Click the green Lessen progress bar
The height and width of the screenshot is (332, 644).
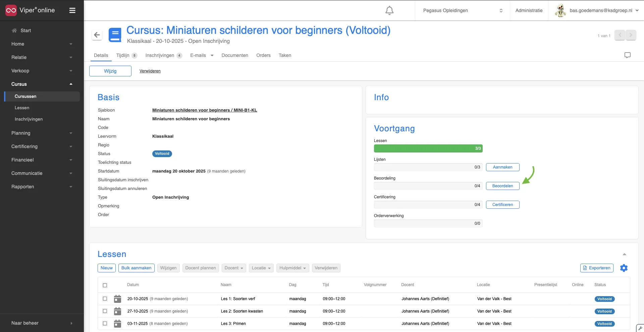(x=428, y=148)
